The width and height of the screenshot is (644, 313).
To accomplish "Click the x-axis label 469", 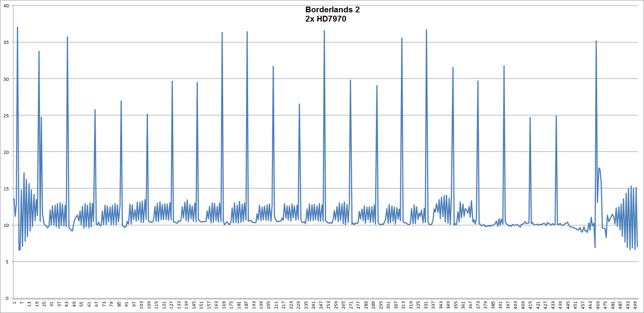I will (x=598, y=305).
